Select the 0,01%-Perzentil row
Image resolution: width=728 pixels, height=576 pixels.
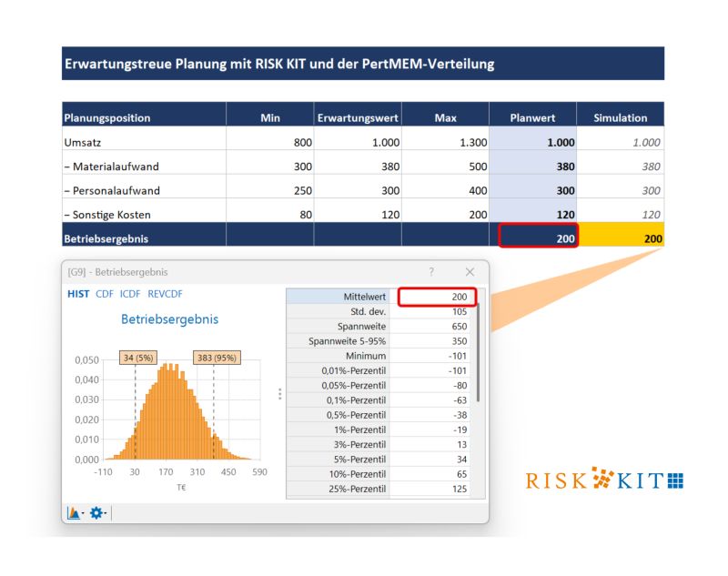(380, 371)
